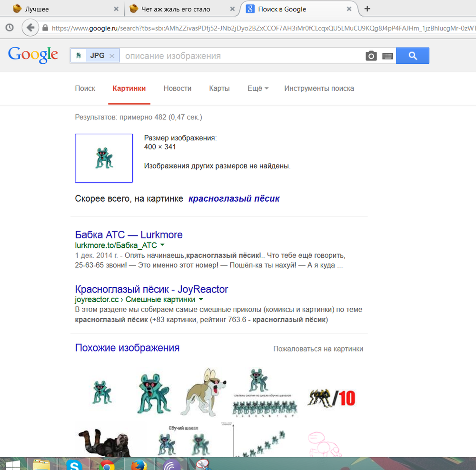Switch to the 'Лучшее' browser tab
476x470 pixels.
[x=62, y=9]
